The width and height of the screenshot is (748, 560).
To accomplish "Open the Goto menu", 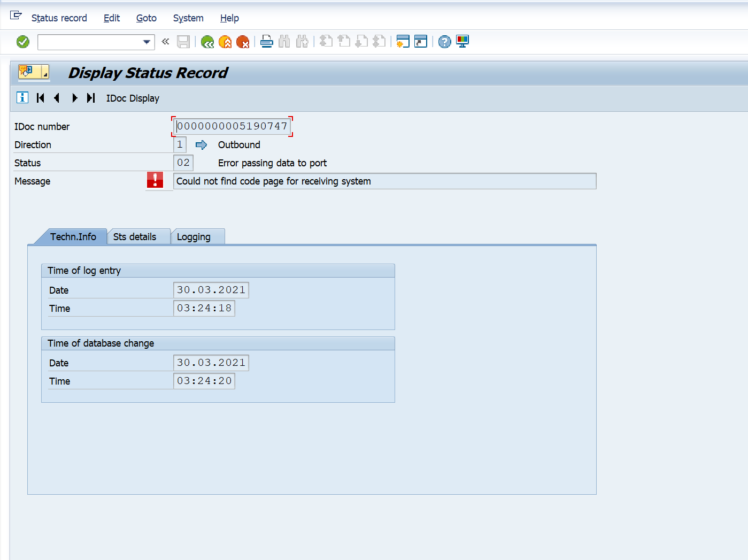I will click(146, 18).
